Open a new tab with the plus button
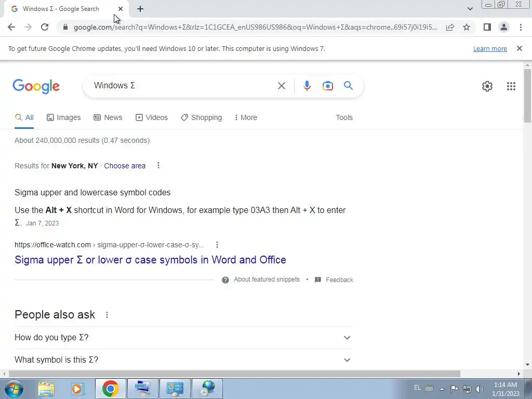 click(140, 9)
